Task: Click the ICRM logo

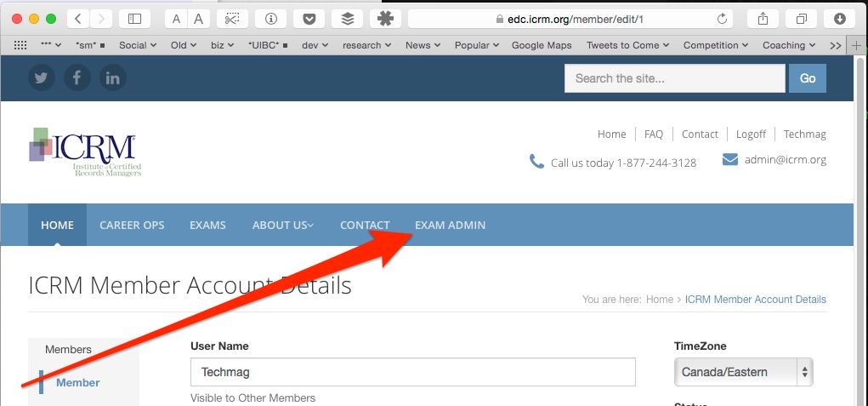Action: (x=85, y=152)
